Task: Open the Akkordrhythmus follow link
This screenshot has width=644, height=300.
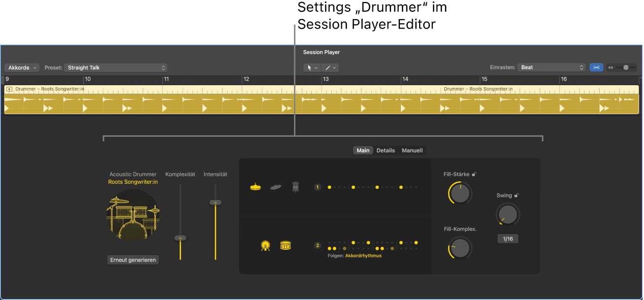Action: tap(364, 256)
